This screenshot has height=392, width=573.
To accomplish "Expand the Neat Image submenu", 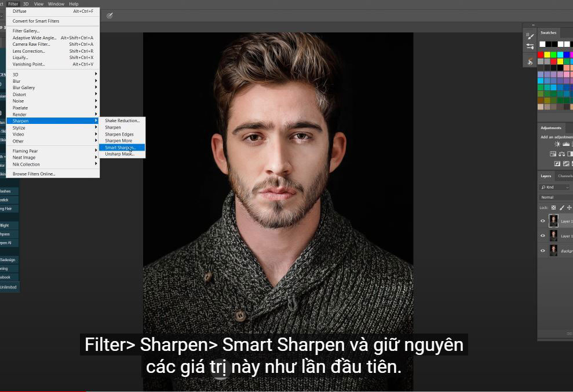I will tap(53, 157).
